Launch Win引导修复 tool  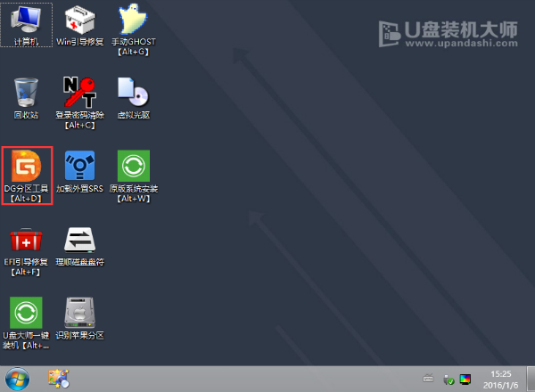(80, 25)
